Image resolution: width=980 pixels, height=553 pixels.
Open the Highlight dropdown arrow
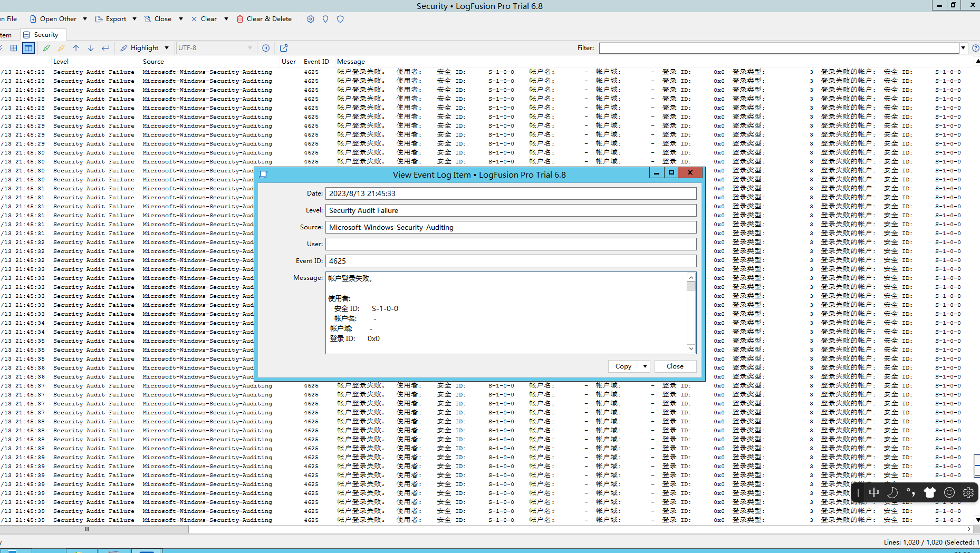click(166, 47)
